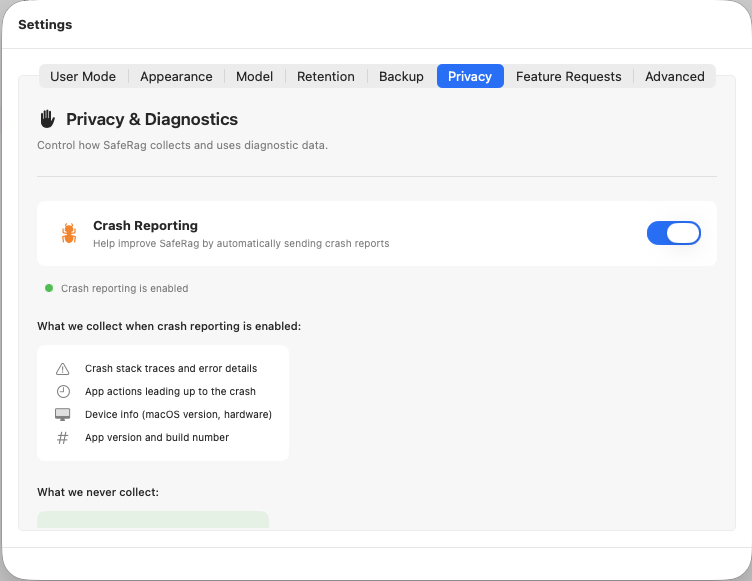Click the monitor icon for device info
Screen dimensions: 752x581
pyautogui.click(x=63, y=415)
